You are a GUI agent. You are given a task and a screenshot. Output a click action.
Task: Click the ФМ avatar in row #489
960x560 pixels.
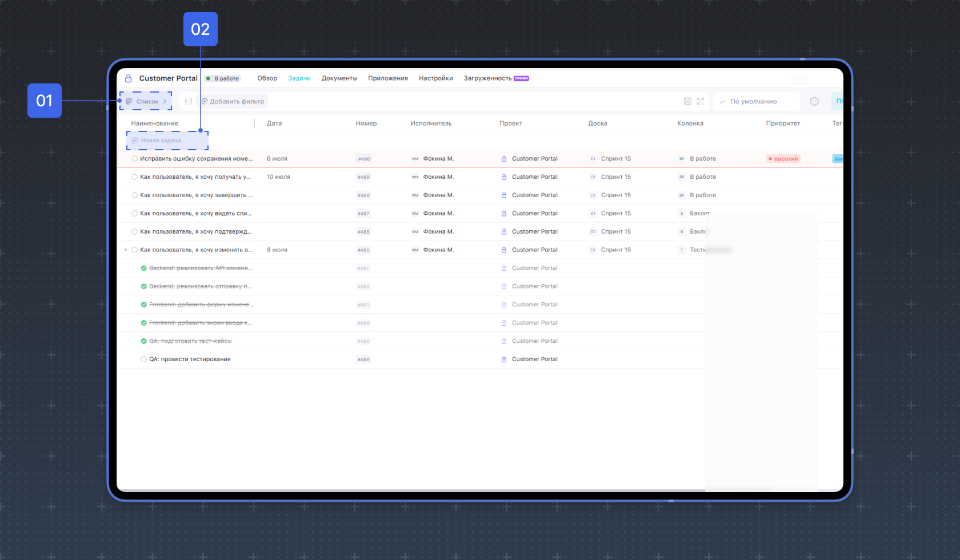pos(415,177)
